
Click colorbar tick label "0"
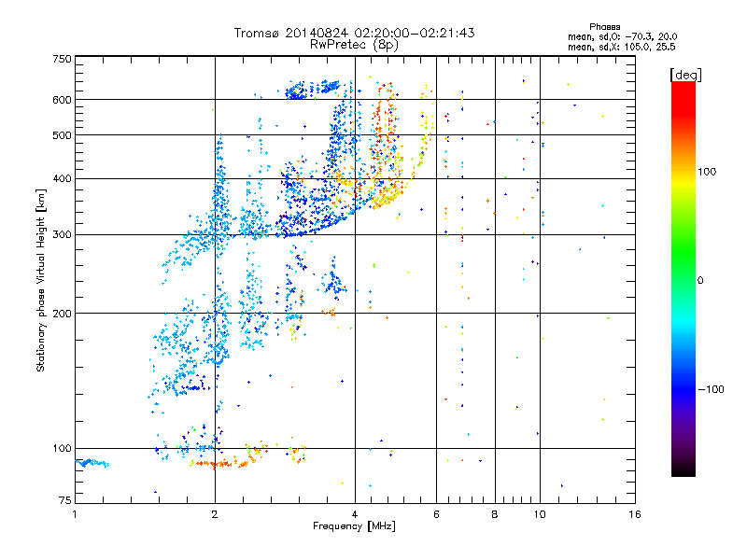(x=700, y=281)
